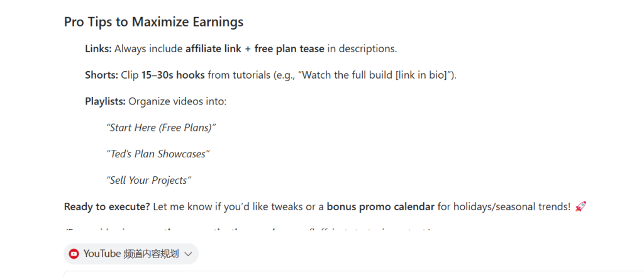The width and height of the screenshot is (644, 277).
Task: Click the bold Shorts: label
Action: pos(101,75)
